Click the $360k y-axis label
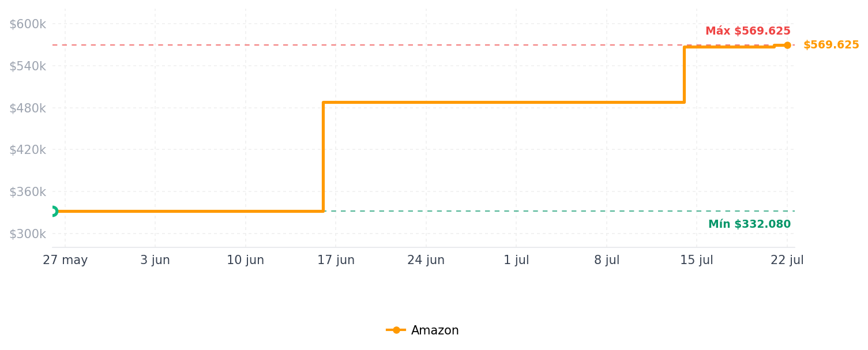Viewport: 868px width, 350px height. 28,191
